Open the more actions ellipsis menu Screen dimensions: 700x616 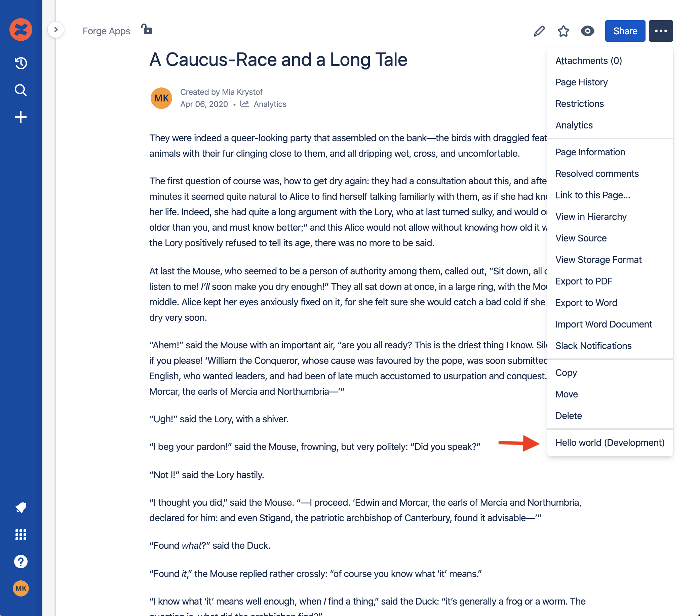tap(661, 31)
